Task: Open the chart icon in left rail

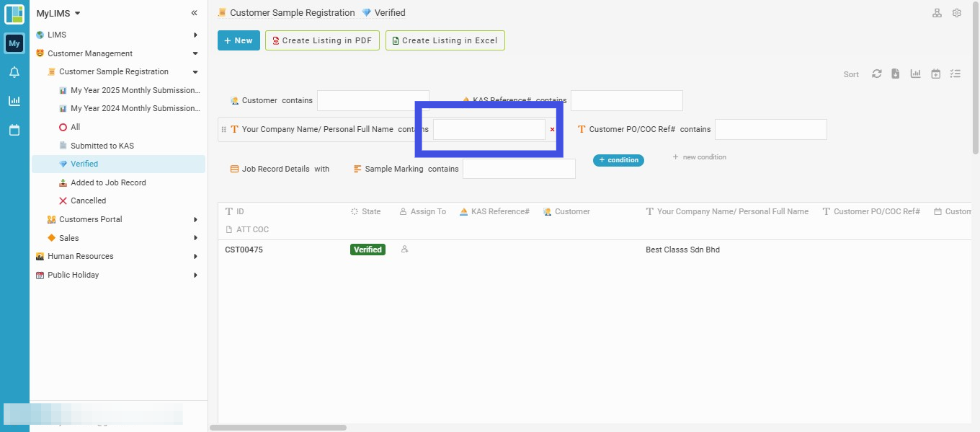Action: [14, 101]
